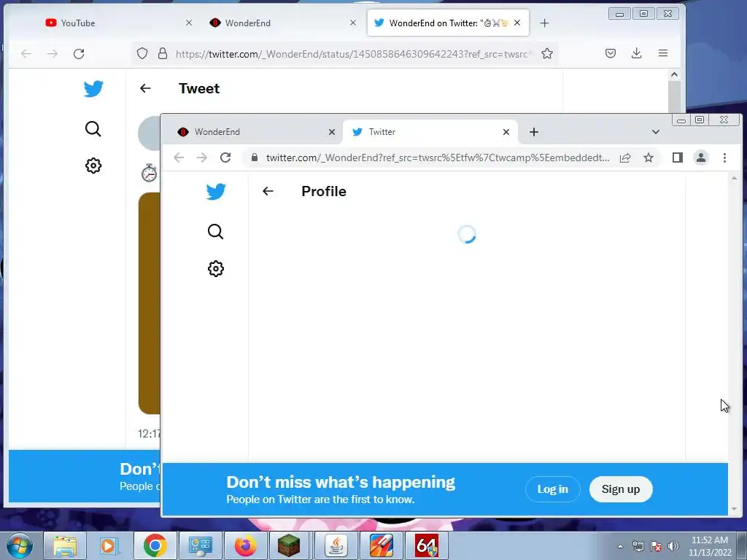Select WonderEnd on Twitter tab in Firefox
Image resolution: width=747 pixels, height=560 pixels.
448,23
